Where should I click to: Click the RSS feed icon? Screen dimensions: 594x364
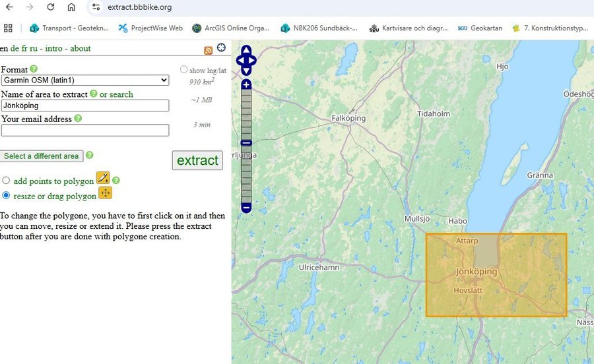point(209,50)
